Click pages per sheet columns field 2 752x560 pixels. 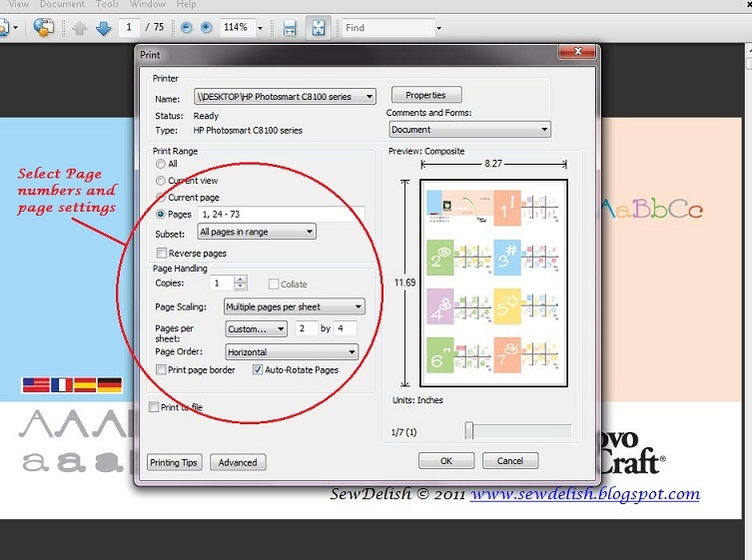(306, 328)
